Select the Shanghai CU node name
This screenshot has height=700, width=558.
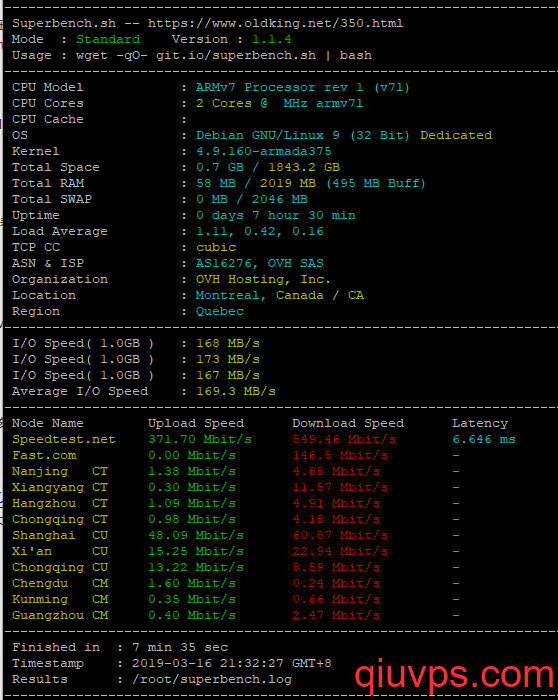60,535
